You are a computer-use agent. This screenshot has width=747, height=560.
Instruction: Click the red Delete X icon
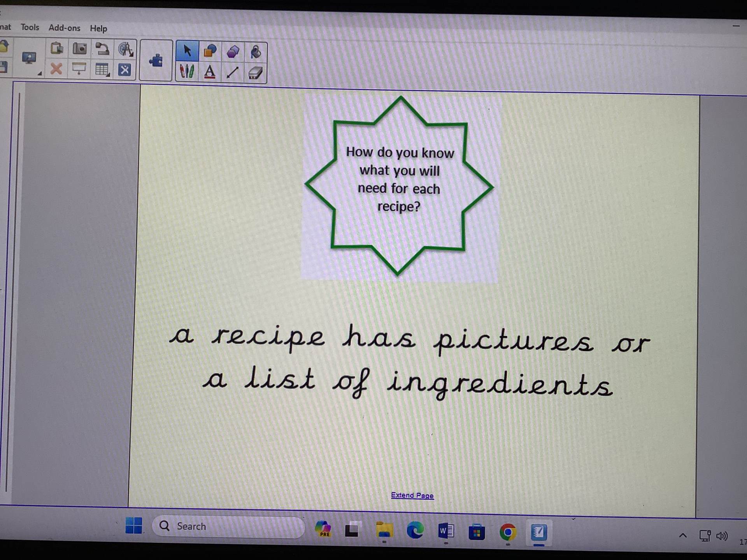coord(56,69)
